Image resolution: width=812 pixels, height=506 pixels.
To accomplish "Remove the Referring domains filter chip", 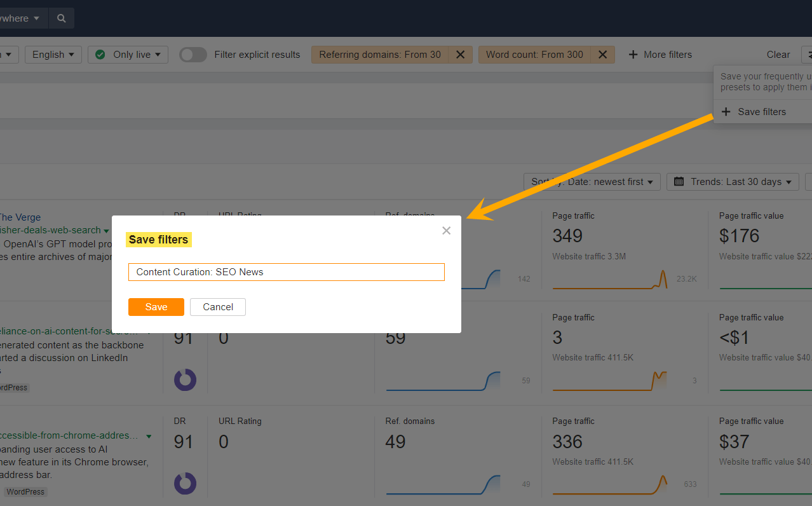I will 460,55.
